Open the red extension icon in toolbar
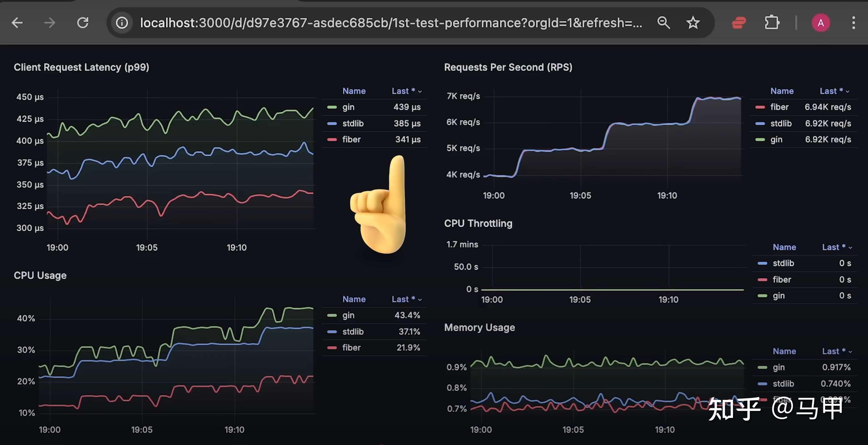The width and height of the screenshot is (868, 445). click(x=739, y=23)
